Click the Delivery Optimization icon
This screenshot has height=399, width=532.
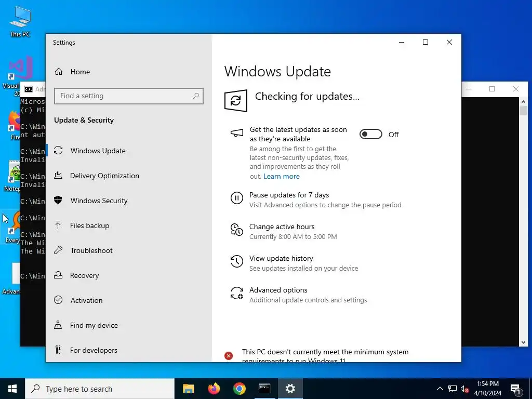(58, 176)
